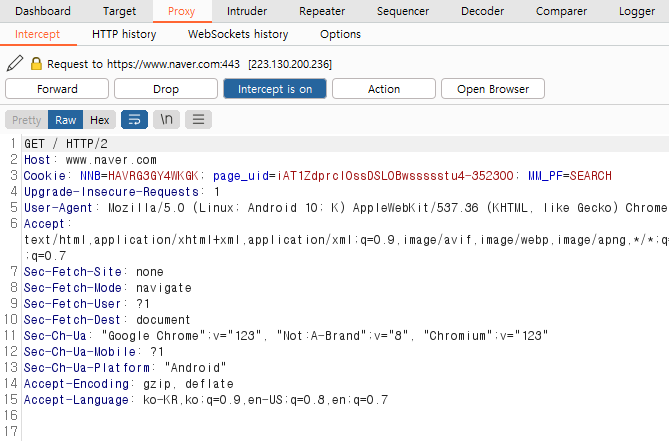Image resolution: width=669 pixels, height=441 pixels.
Task: Click the "Google Chrome" value
Action: point(154,336)
